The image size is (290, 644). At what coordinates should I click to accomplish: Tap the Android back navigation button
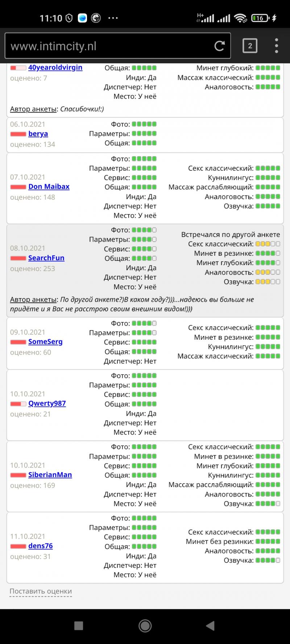pyautogui.click(x=210, y=626)
